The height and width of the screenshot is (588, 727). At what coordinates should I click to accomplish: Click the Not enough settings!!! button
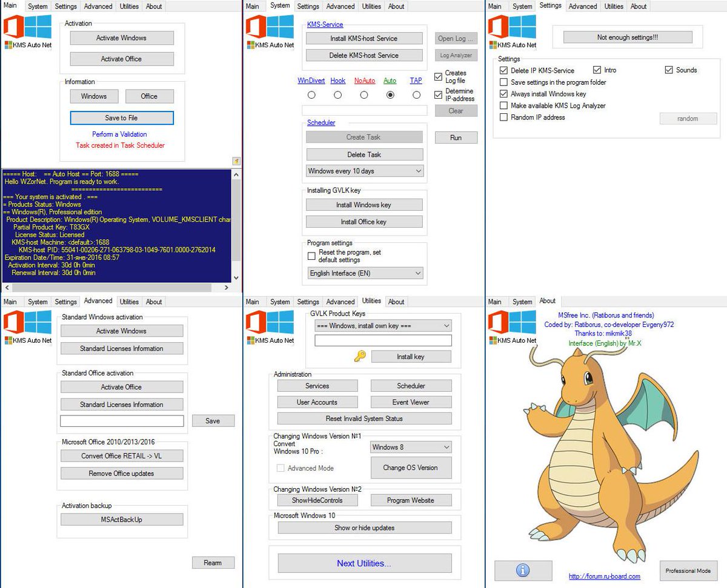tap(628, 38)
